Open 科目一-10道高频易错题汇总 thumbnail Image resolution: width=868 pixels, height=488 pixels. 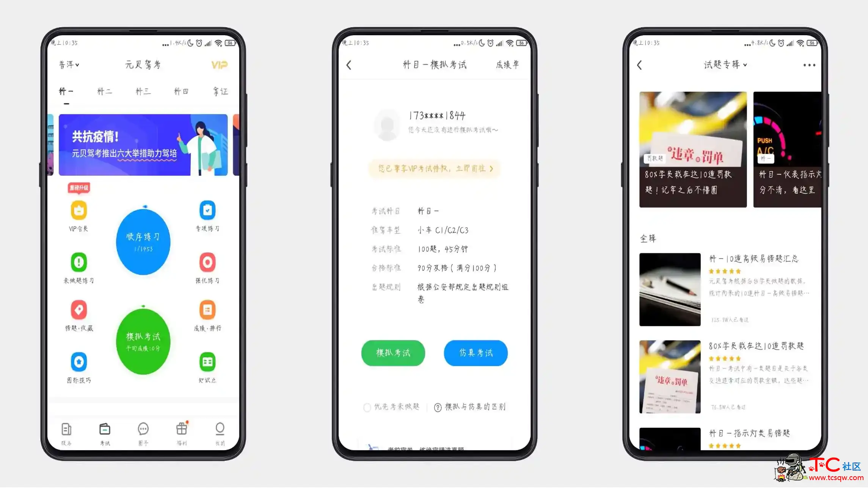[669, 289]
